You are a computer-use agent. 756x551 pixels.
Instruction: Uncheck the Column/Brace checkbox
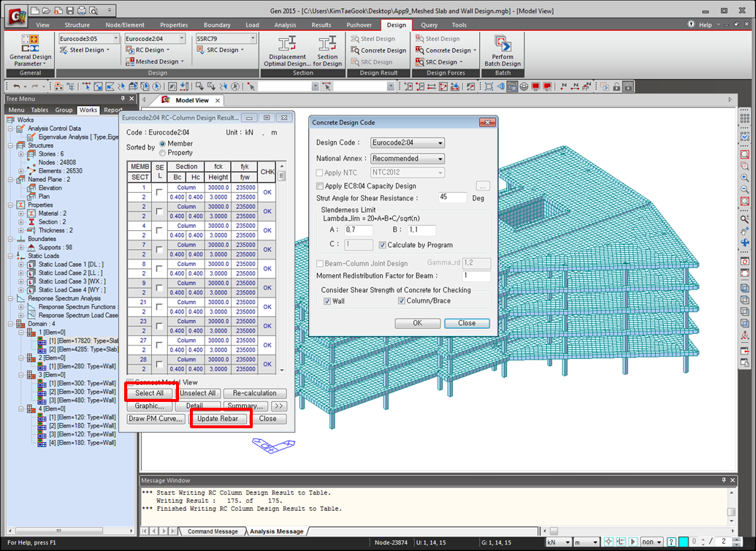pyautogui.click(x=401, y=300)
